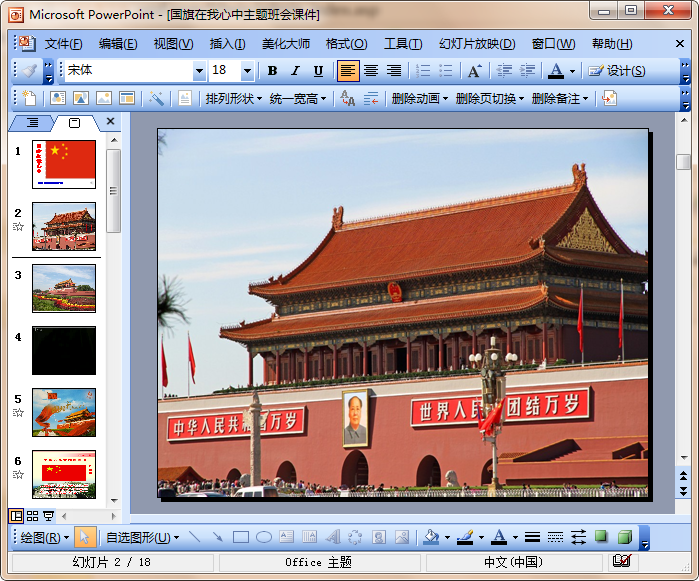The width and height of the screenshot is (699, 581).
Task: Open the 文件(F) menu
Action: tap(63, 44)
